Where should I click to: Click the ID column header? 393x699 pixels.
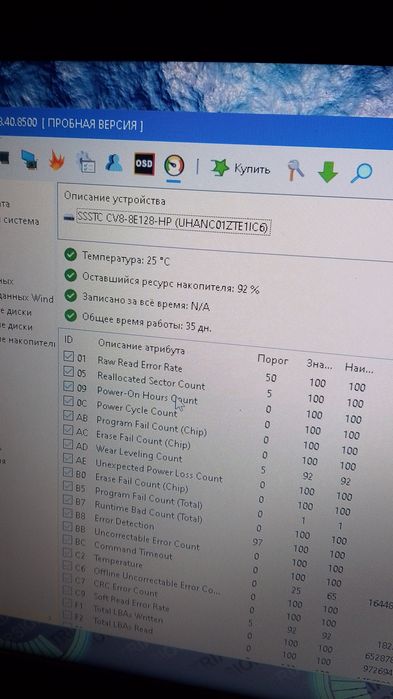[69, 339]
